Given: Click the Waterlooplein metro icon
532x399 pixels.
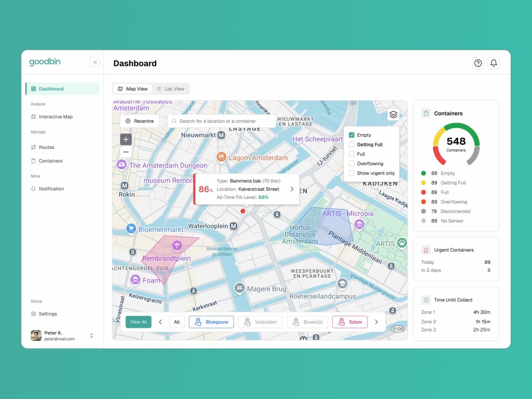Looking at the screenshot, I should pyautogui.click(x=234, y=226).
